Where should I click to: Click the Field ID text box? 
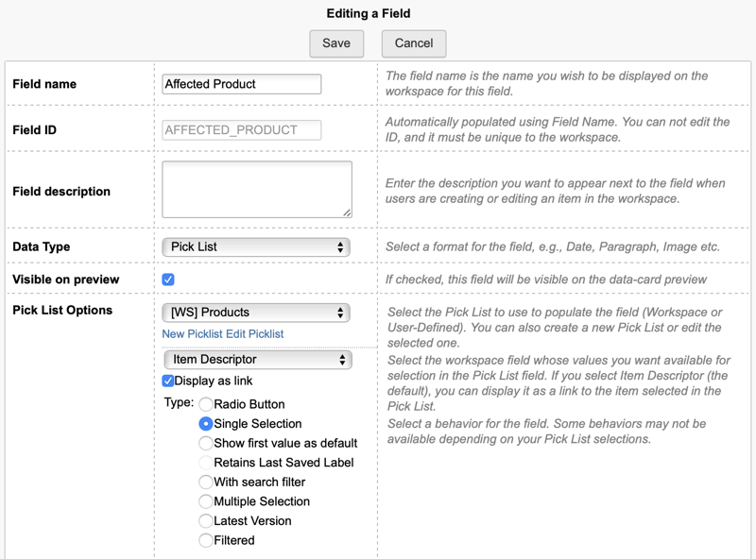coord(242,130)
